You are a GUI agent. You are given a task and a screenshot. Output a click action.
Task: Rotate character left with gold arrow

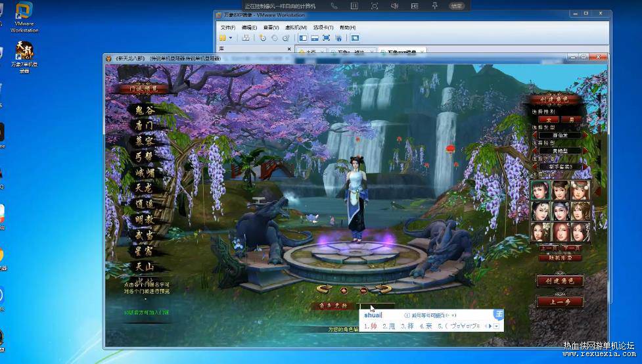[324, 289]
